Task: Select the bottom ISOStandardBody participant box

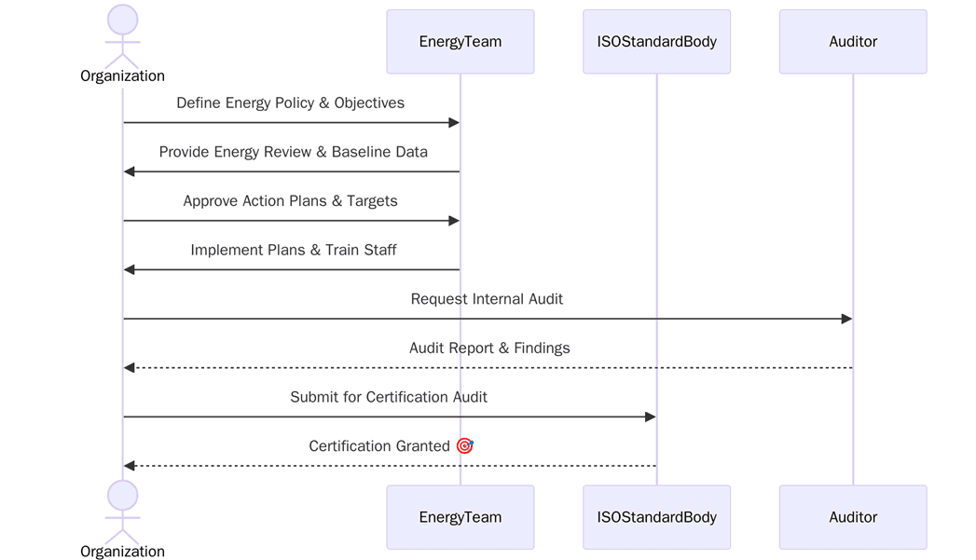Action: click(x=656, y=517)
